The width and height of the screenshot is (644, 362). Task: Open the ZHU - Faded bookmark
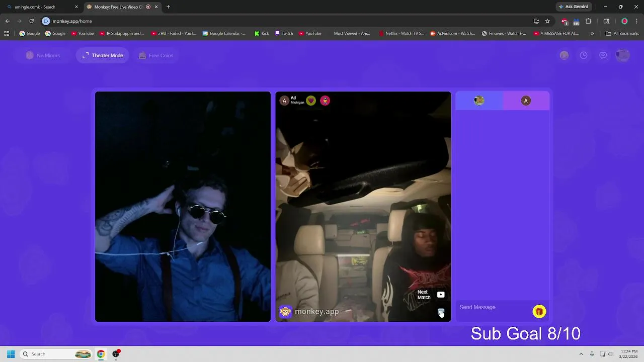click(174, 34)
